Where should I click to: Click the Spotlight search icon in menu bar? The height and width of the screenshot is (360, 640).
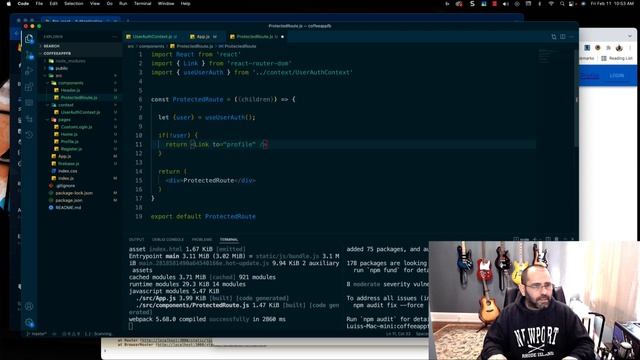point(562,4)
